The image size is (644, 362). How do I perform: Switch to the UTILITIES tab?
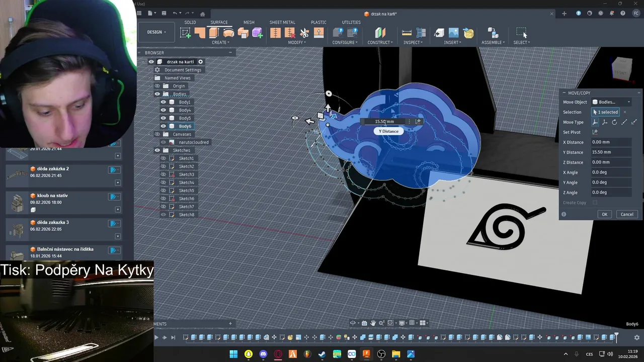(351, 22)
